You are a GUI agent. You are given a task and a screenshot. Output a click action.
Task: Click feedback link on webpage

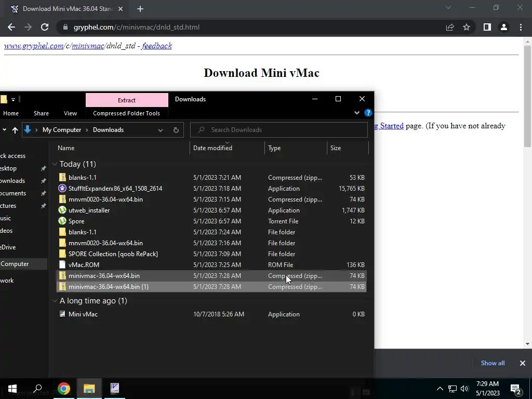[157, 46]
